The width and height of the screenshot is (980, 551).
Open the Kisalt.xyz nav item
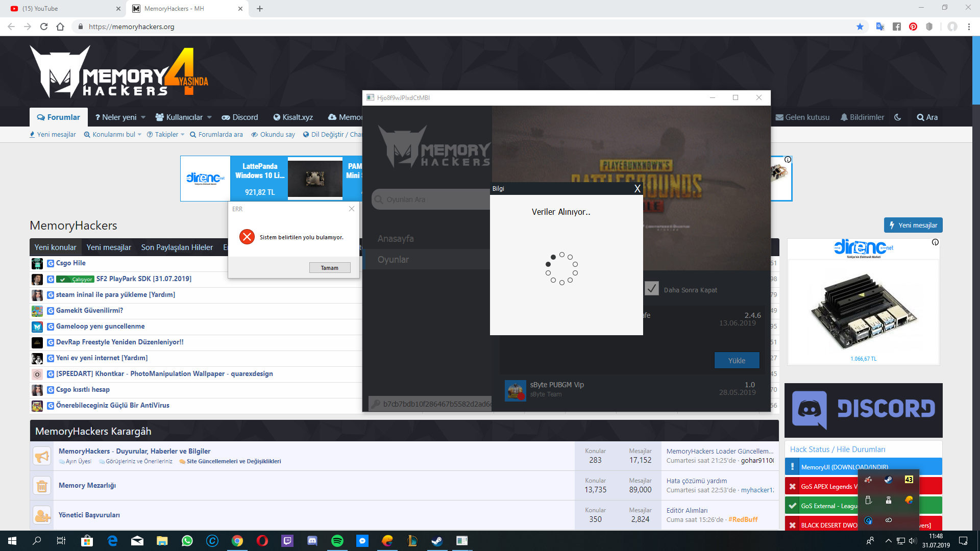point(293,117)
